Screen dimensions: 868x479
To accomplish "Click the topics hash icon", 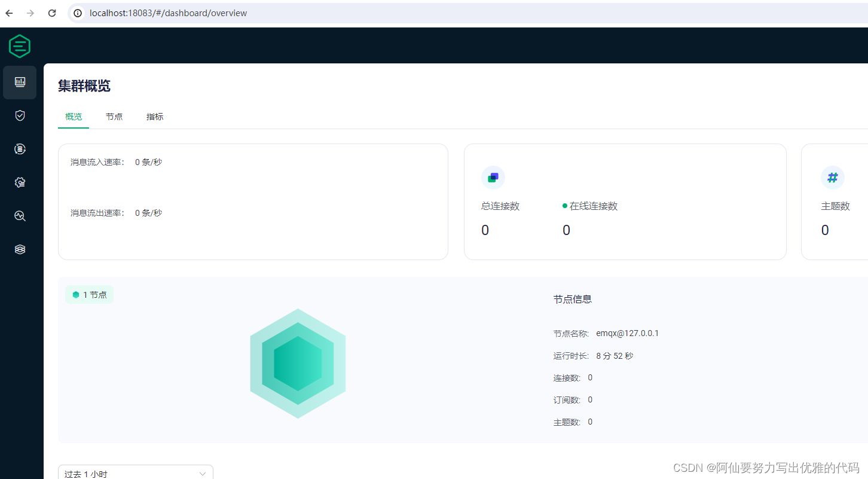I will [x=832, y=177].
